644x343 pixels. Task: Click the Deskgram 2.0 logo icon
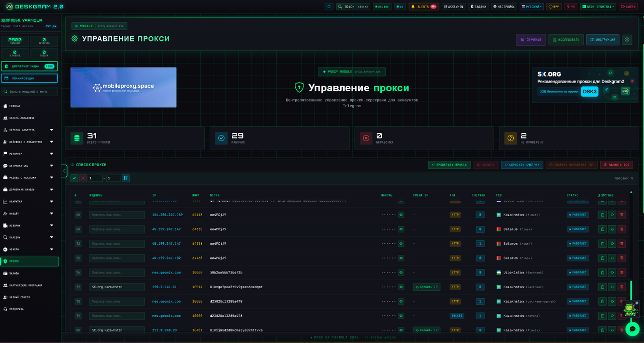pyautogui.click(x=9, y=7)
